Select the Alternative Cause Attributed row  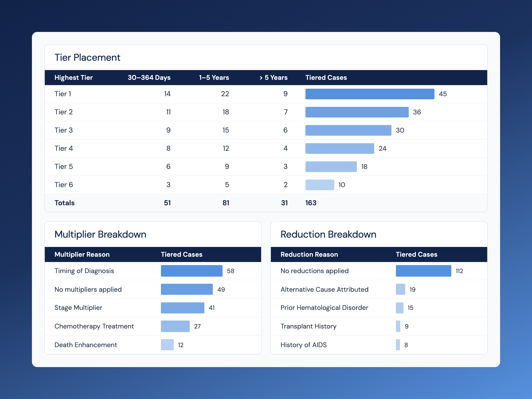point(379,289)
